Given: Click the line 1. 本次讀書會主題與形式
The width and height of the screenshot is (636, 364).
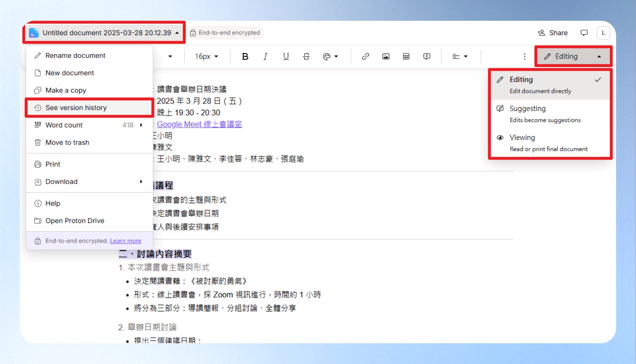Looking at the screenshot, I should 164,267.
